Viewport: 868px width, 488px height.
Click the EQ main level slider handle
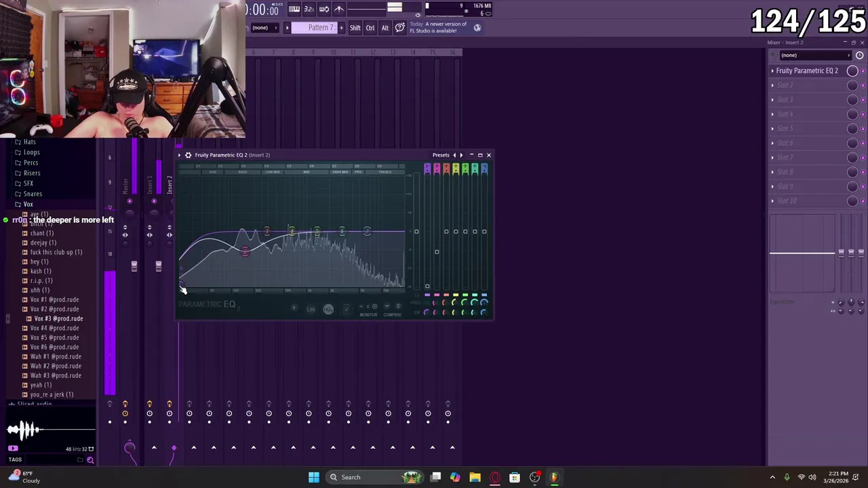tap(416, 232)
